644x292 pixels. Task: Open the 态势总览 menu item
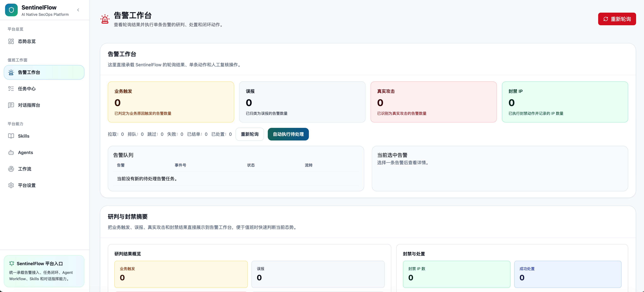click(44, 41)
